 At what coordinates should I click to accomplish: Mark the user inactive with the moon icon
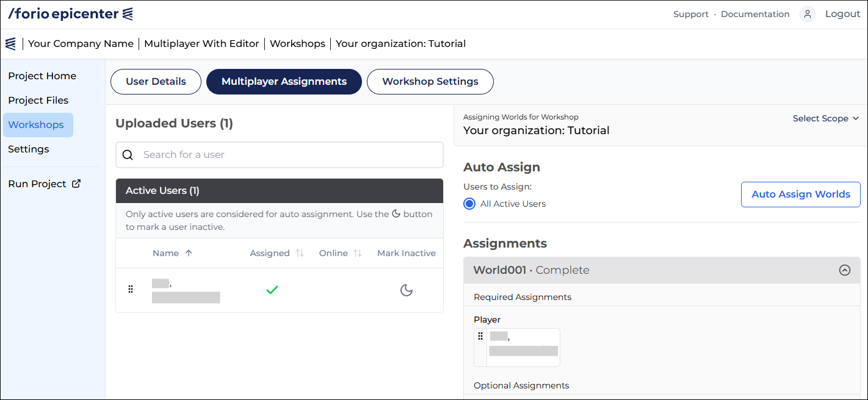[407, 290]
